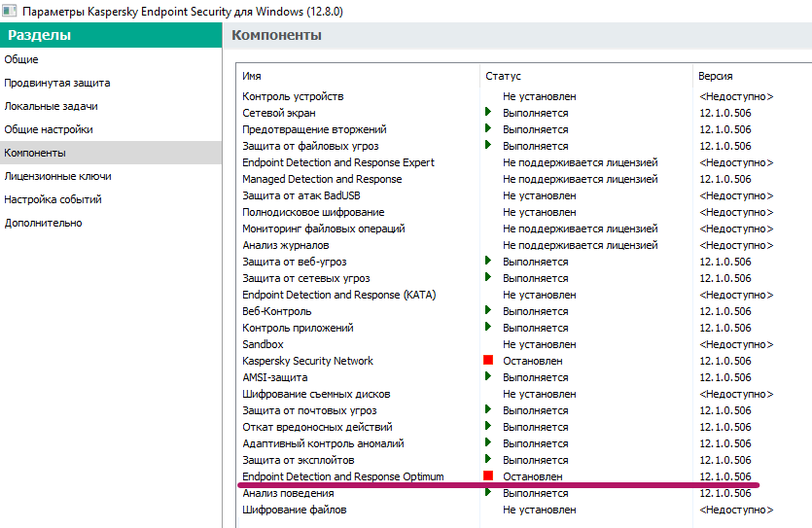Click Остановлен status of Kaspersky Security Network
The width and height of the screenshot is (812, 528).
pos(532,361)
